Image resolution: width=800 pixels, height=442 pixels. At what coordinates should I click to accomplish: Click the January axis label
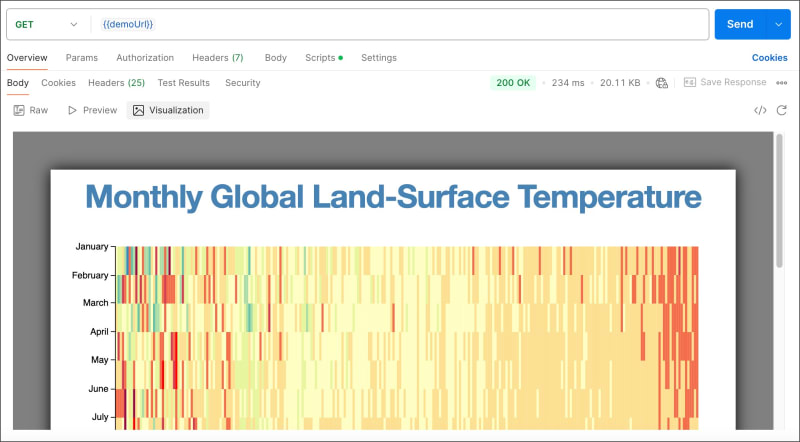point(92,247)
